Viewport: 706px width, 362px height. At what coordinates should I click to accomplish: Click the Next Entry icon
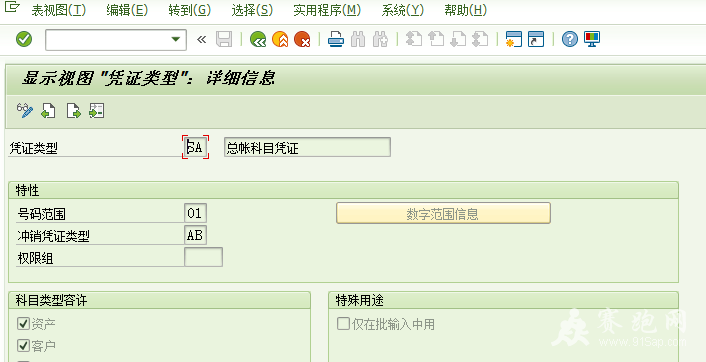click(x=73, y=111)
